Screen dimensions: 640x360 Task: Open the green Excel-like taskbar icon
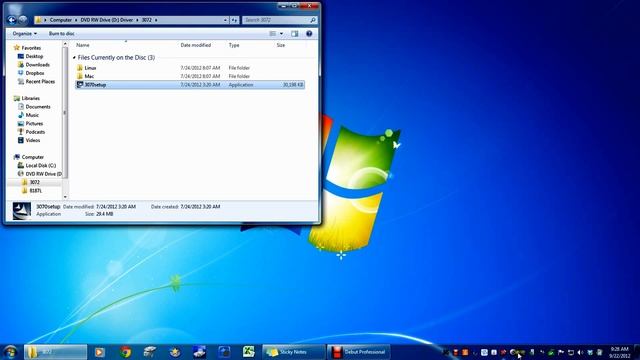pyautogui.click(x=249, y=352)
